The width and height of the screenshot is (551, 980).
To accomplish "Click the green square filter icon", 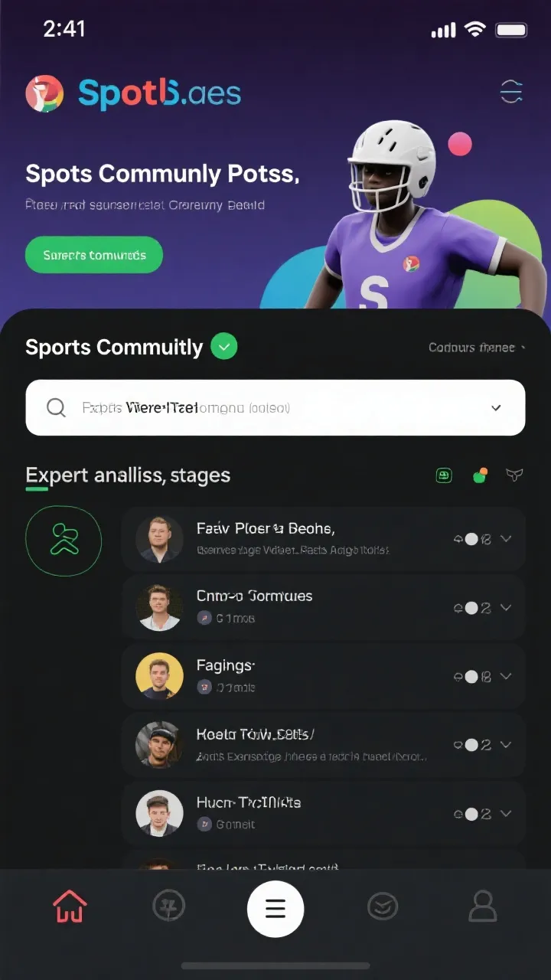I will (x=444, y=476).
